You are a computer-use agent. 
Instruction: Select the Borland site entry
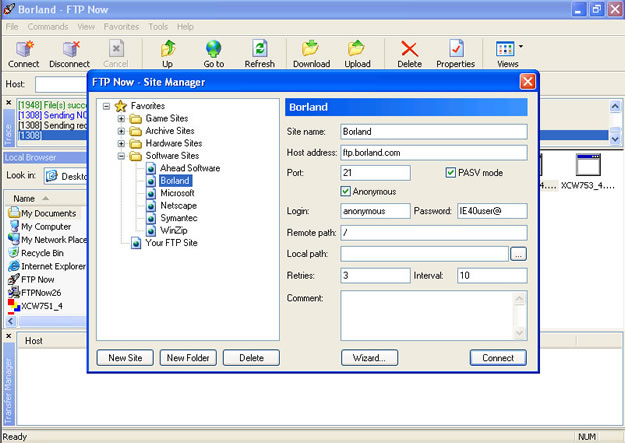coord(175,181)
